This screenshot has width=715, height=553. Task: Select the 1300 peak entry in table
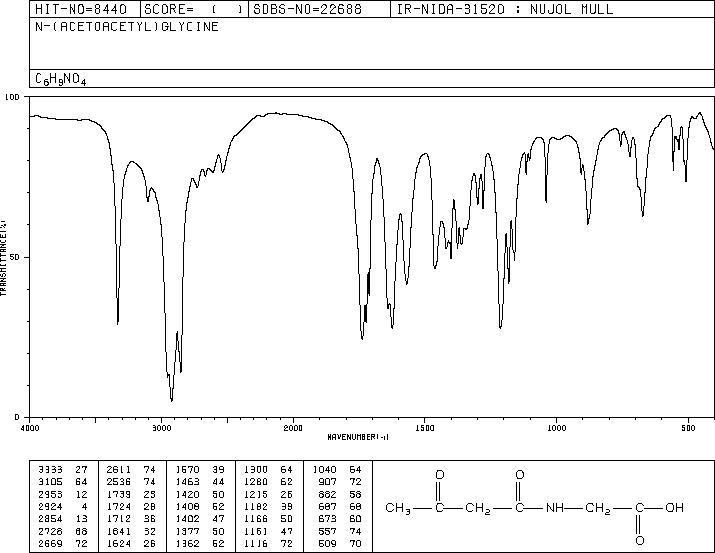268,470
